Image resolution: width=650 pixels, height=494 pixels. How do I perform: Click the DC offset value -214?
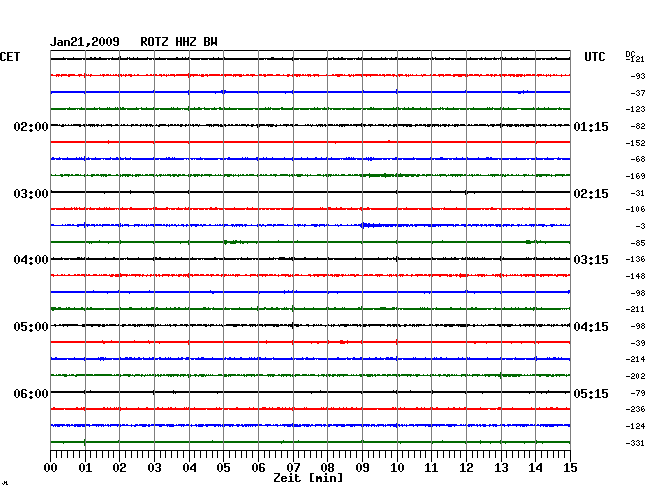point(635,359)
